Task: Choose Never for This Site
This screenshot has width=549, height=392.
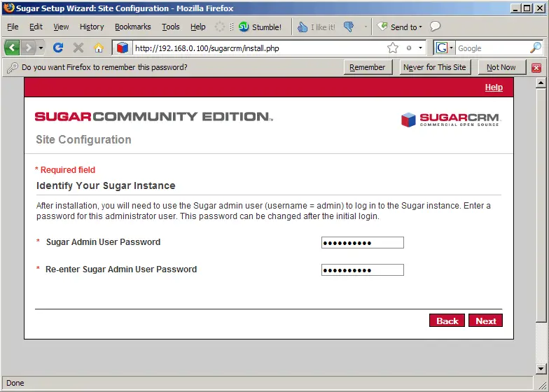Action: tap(434, 67)
